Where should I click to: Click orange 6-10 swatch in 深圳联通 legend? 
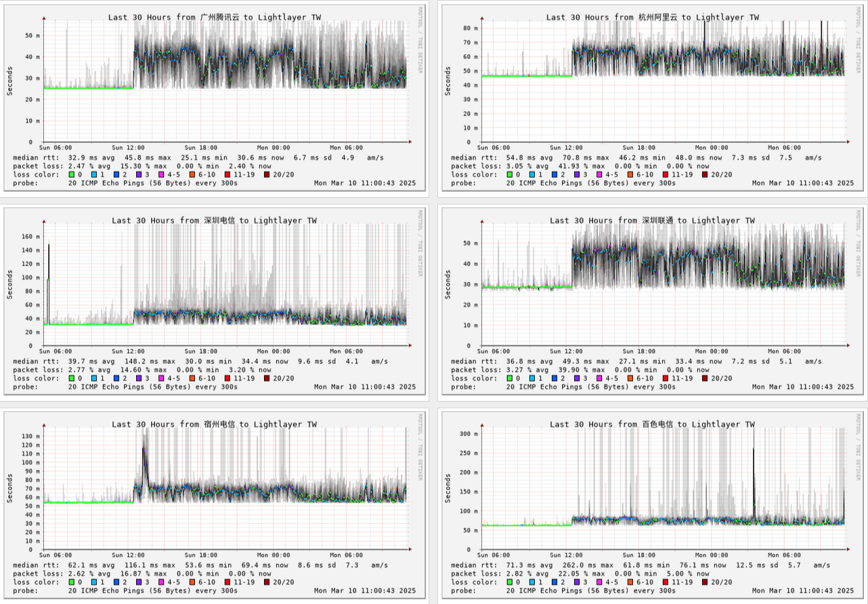pyautogui.click(x=630, y=379)
